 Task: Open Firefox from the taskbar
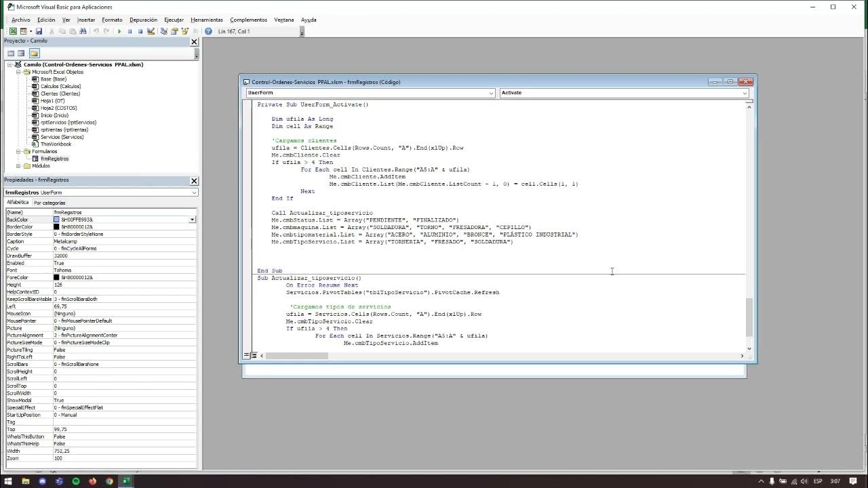pyautogui.click(x=92, y=481)
